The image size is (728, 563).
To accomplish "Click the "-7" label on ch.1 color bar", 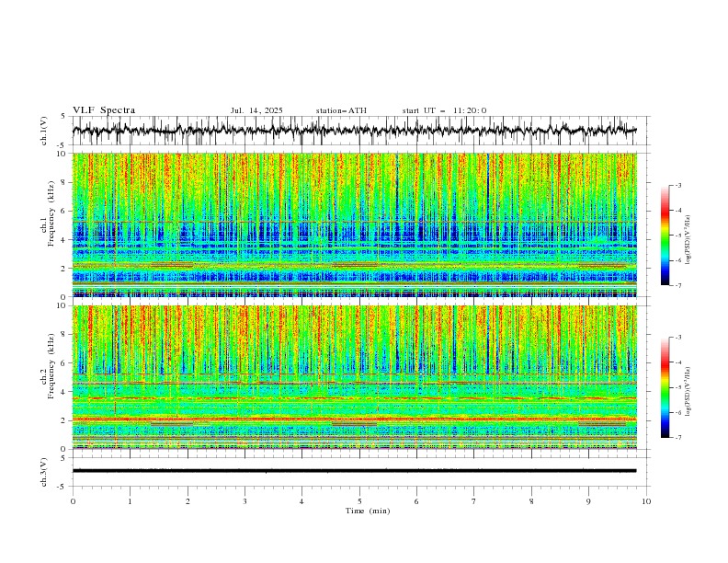I will tap(677, 285).
